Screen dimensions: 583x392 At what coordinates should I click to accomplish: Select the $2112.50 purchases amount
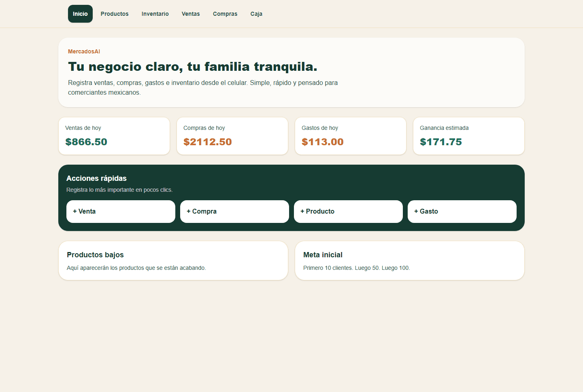point(208,142)
